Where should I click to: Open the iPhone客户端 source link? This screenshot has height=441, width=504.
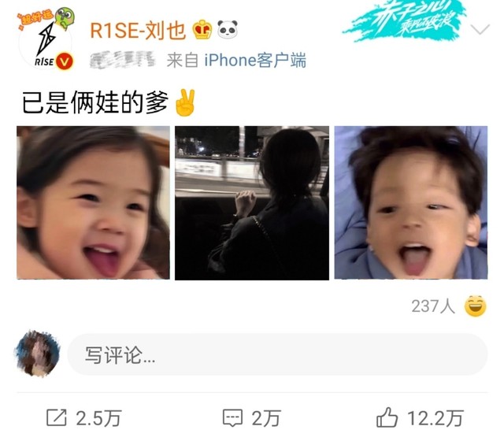tap(255, 60)
